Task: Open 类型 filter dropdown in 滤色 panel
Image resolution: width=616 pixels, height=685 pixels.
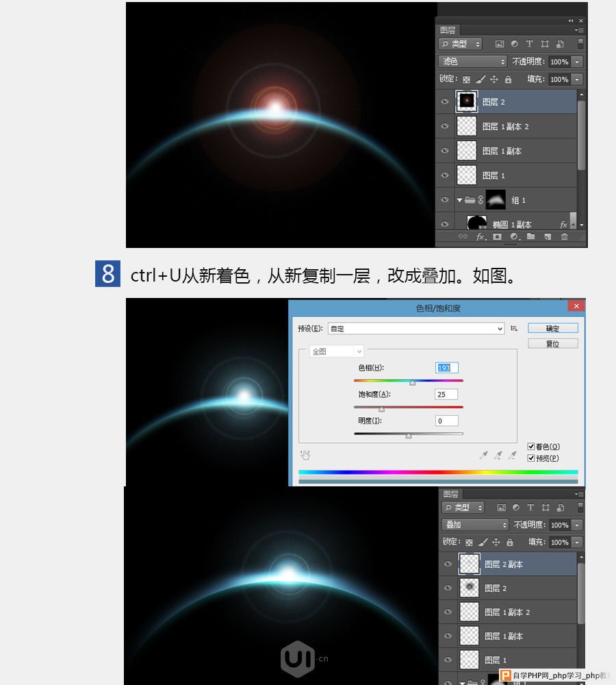Action: [460, 44]
